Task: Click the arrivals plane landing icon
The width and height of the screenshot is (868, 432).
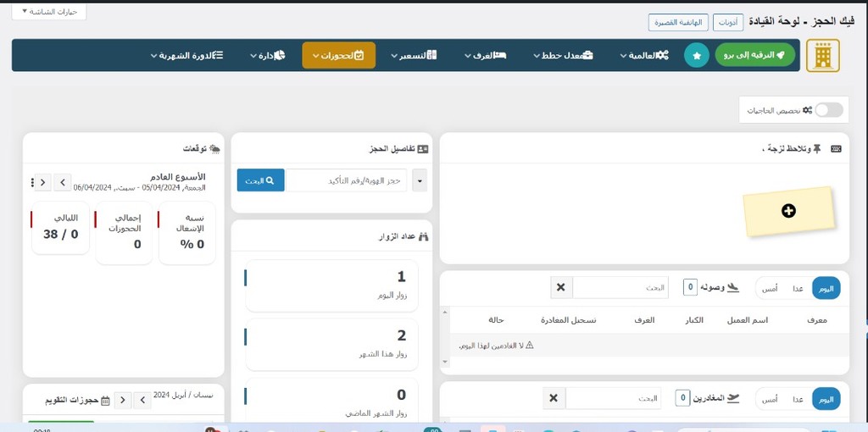Action: (733, 288)
